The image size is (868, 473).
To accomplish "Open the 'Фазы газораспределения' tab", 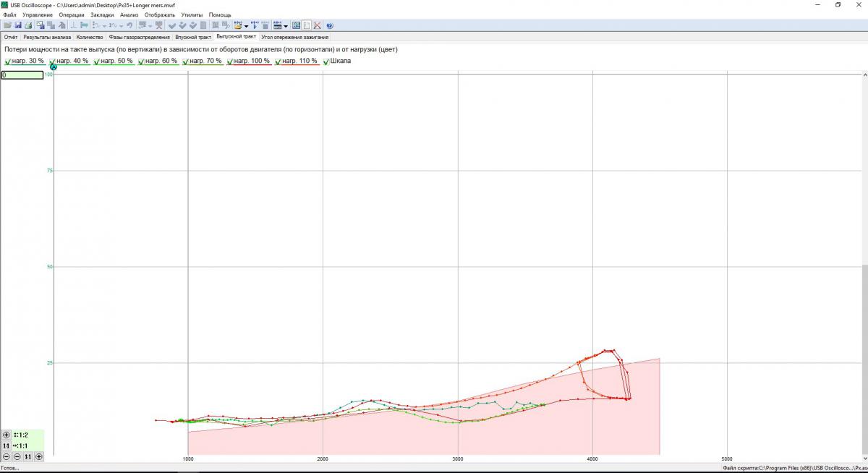I will pos(140,36).
